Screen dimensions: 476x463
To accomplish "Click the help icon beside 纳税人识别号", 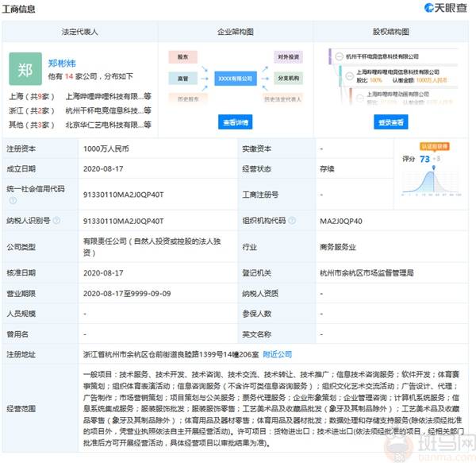I will (x=56, y=221).
